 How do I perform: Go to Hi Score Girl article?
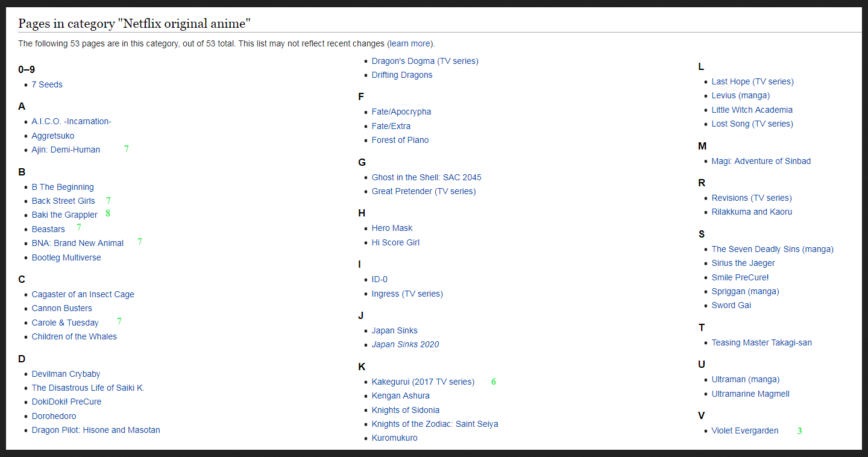[395, 242]
